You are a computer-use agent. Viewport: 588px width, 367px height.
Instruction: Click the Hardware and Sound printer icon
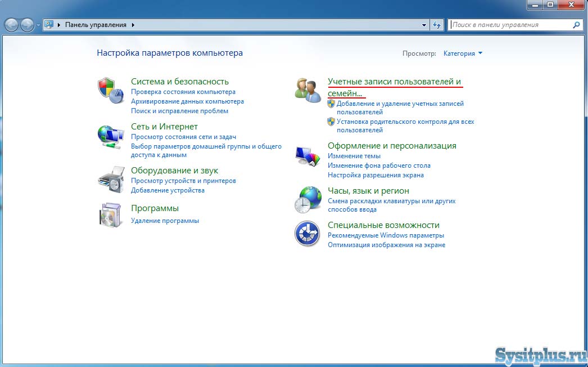point(111,180)
